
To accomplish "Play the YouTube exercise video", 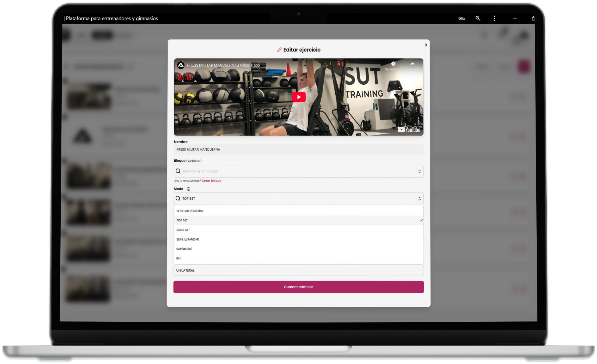I will point(298,97).
